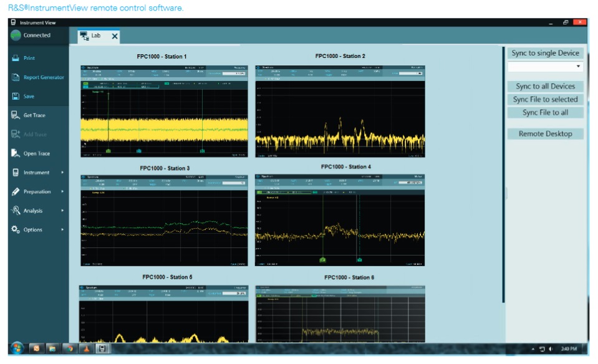Choose Save in the sidebar
Viewport: 598px width, 364px height.
(x=29, y=96)
